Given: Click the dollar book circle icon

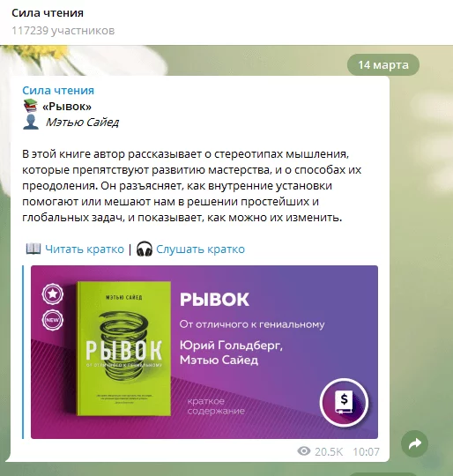Looking at the screenshot, I should pos(344,402).
